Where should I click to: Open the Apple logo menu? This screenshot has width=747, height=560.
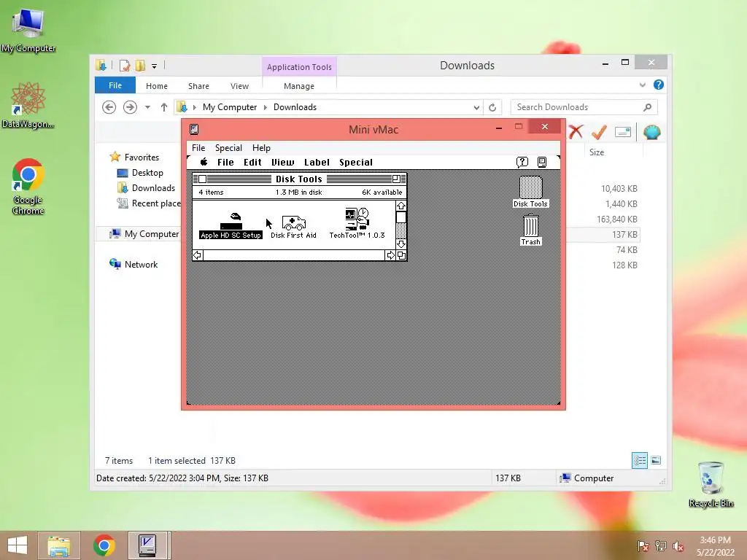click(x=204, y=162)
